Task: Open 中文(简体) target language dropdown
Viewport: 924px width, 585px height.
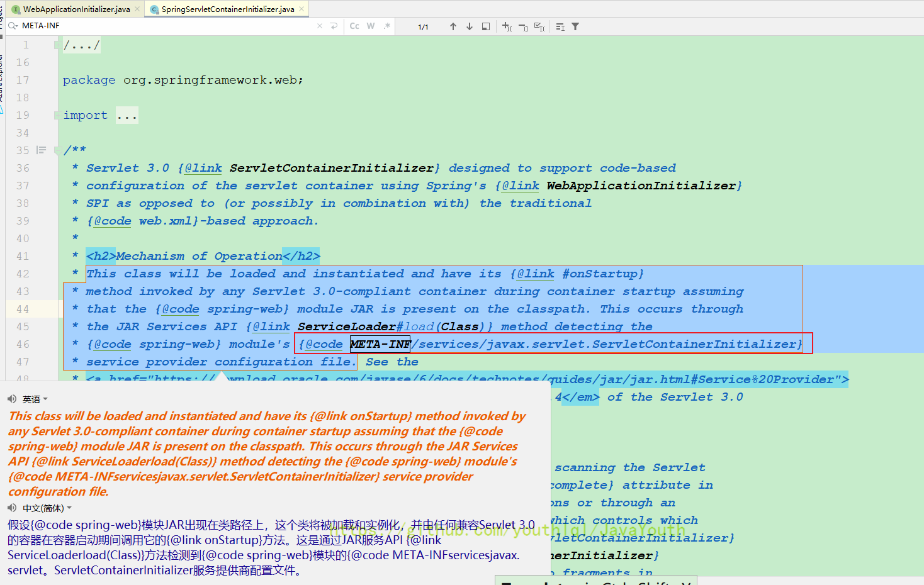Action: [x=47, y=508]
